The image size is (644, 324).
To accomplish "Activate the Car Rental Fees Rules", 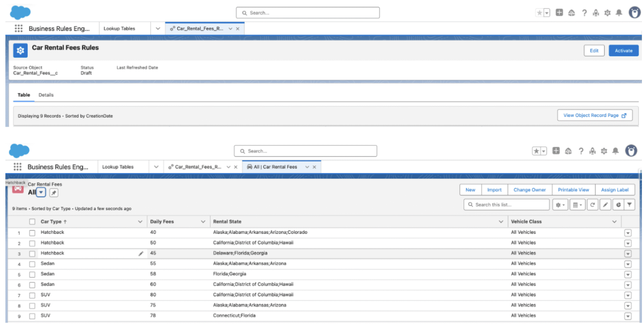I will pyautogui.click(x=623, y=50).
